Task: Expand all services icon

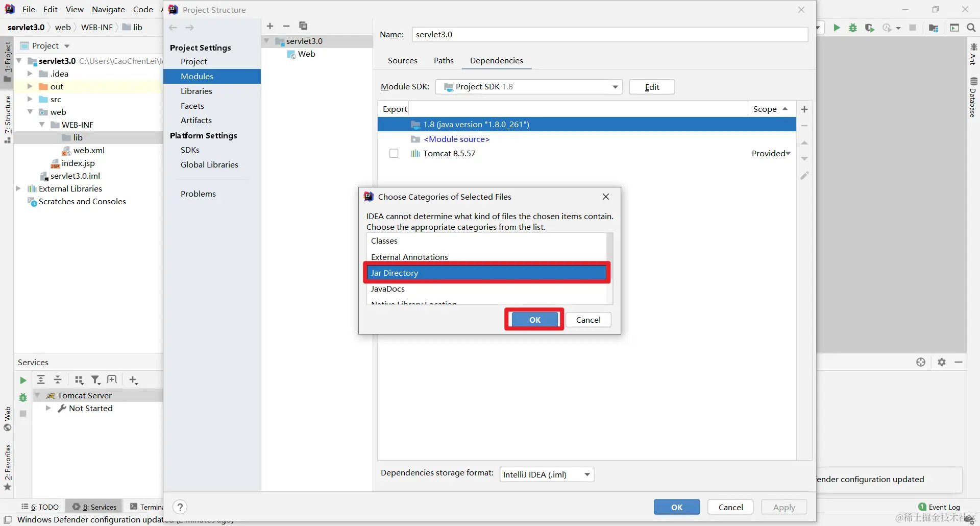Action: tap(41, 379)
